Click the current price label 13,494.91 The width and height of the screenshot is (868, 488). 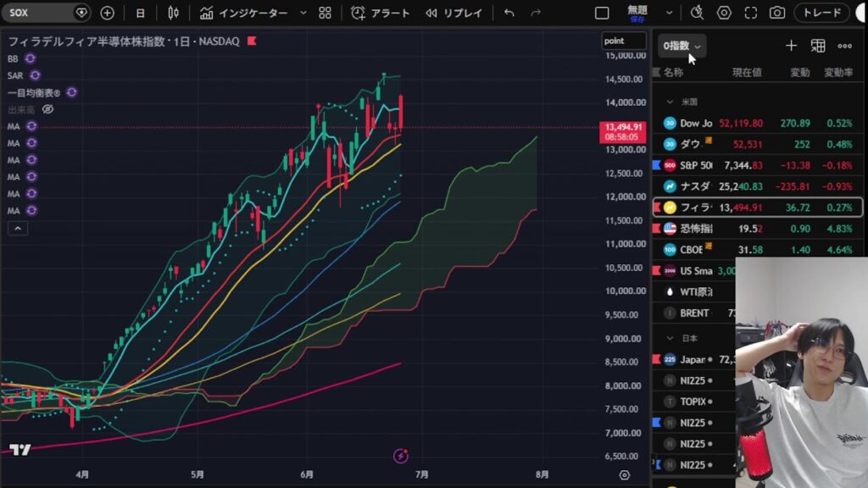tap(623, 131)
